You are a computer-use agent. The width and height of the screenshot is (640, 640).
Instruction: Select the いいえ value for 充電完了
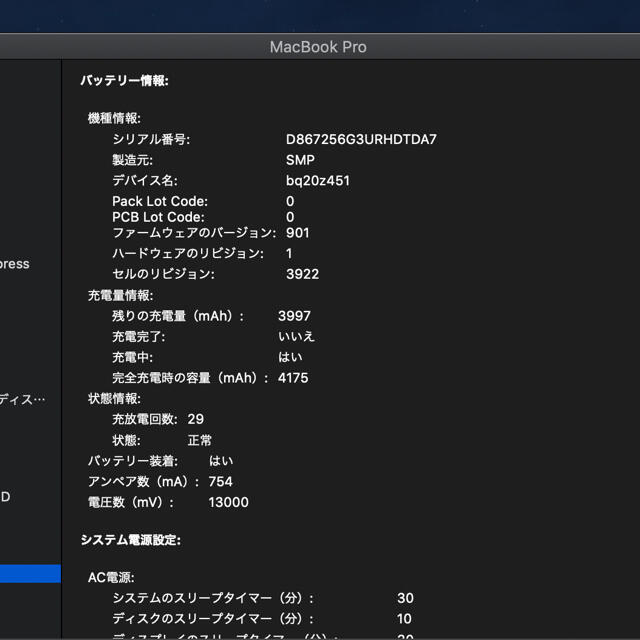(296, 337)
